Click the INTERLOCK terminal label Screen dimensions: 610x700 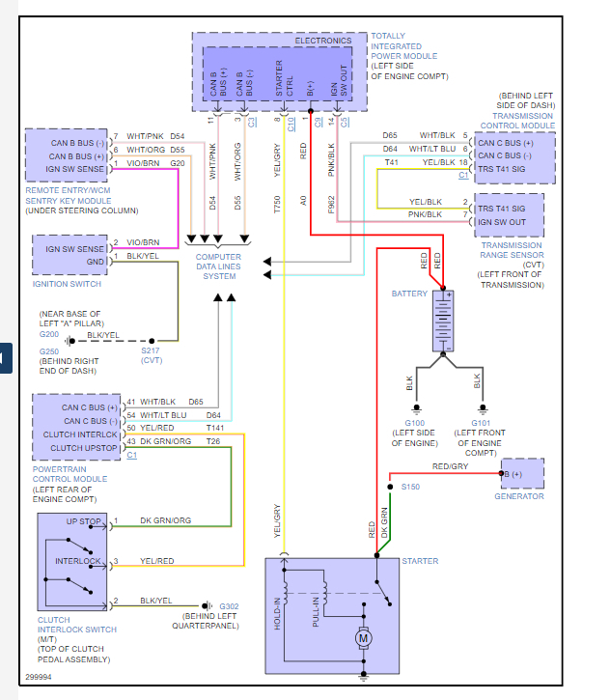click(x=78, y=561)
